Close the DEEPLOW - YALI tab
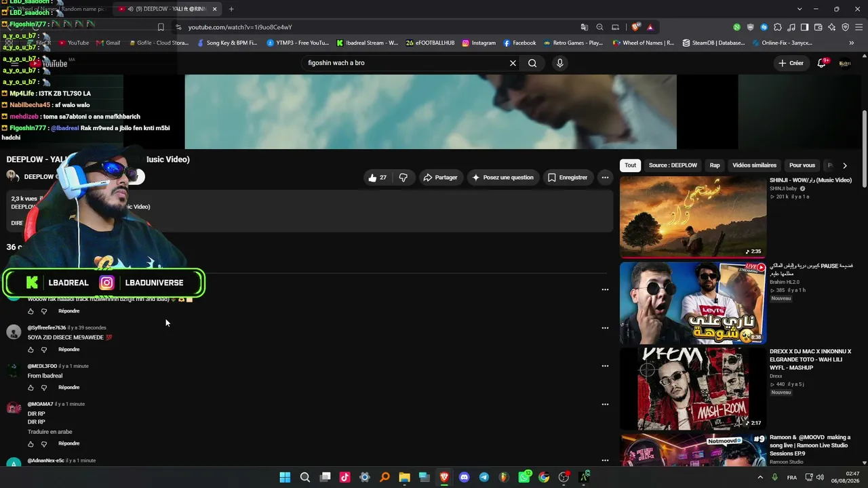Viewport: 868px width, 488px height. [x=215, y=9]
